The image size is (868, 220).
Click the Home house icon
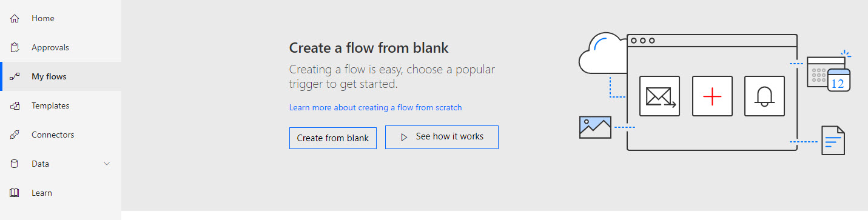point(15,19)
